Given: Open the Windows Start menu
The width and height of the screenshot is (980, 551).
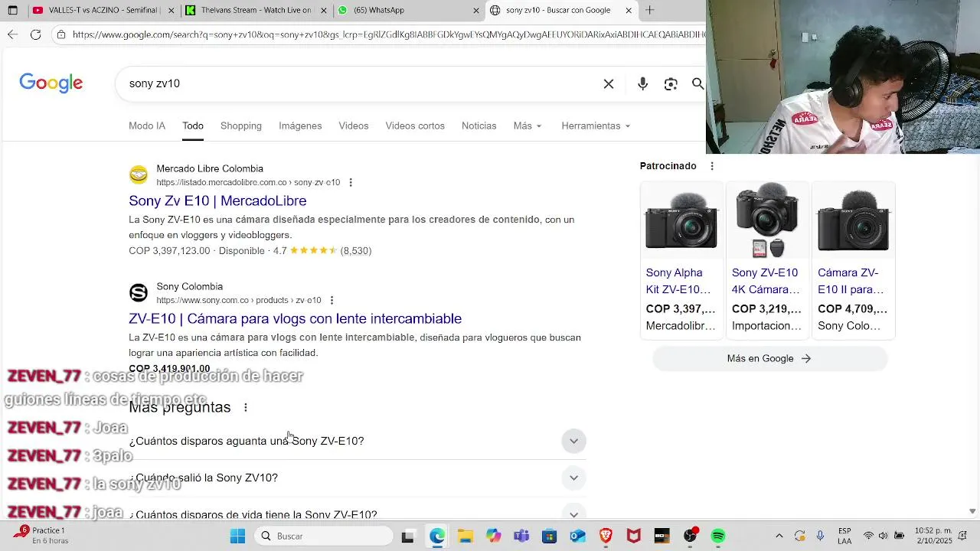Looking at the screenshot, I should pos(237,536).
